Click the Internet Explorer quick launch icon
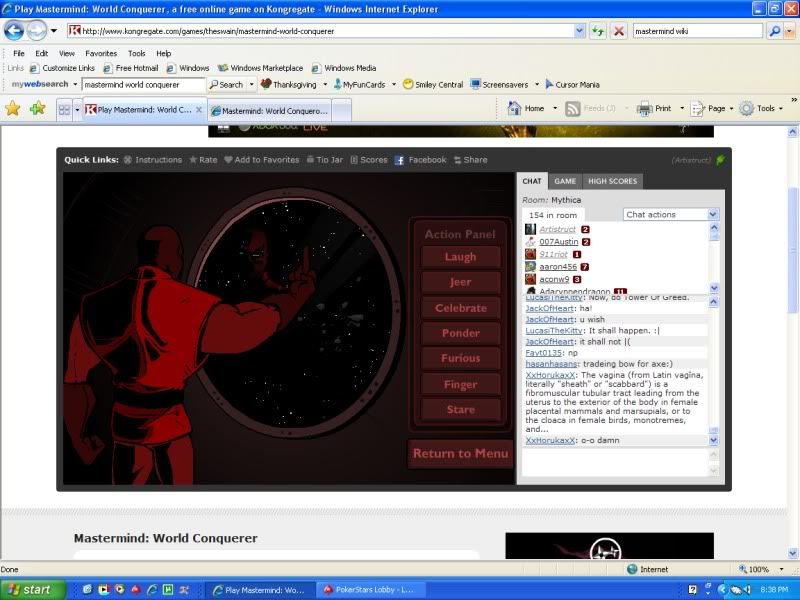800x600 pixels. [152, 590]
